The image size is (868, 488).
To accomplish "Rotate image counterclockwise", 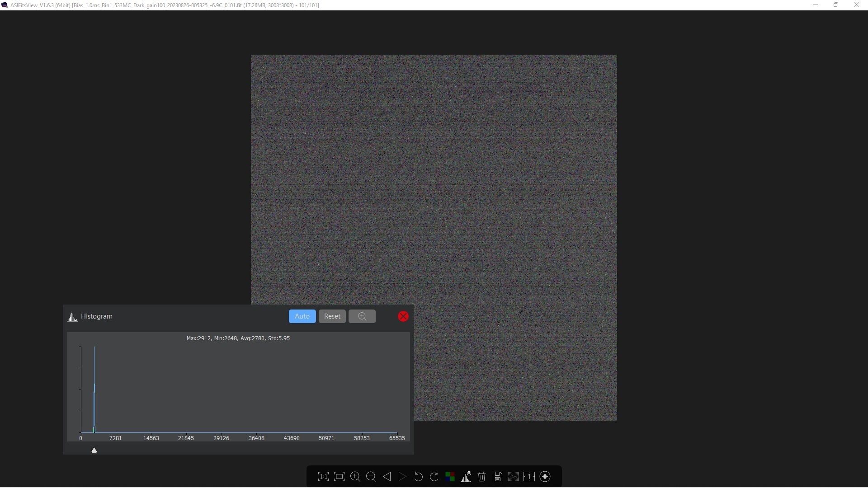I will tap(418, 477).
